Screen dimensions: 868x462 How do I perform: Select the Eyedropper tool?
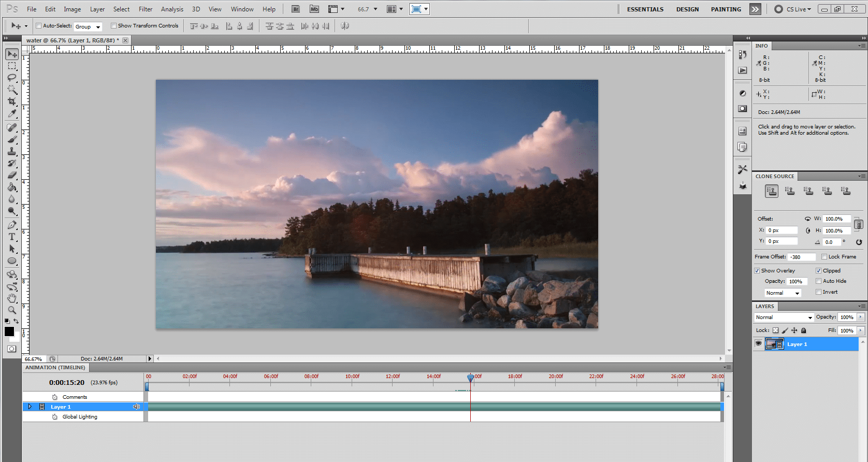point(12,114)
